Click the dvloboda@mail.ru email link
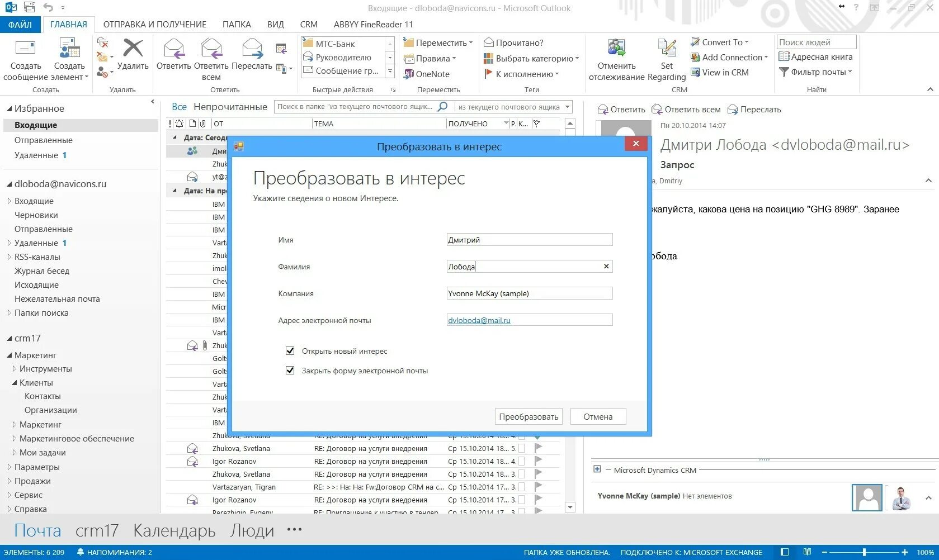Viewport: 939px width, 560px height. (479, 320)
